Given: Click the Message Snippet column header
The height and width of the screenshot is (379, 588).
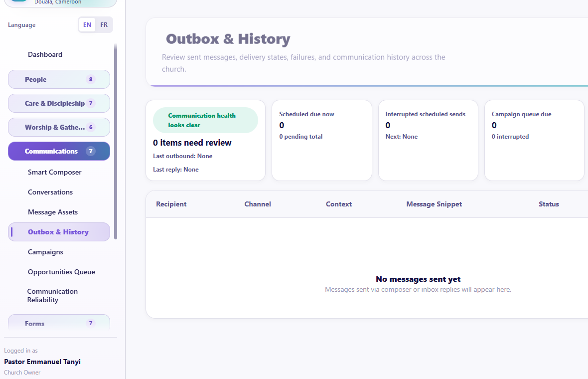Looking at the screenshot, I should (x=434, y=204).
